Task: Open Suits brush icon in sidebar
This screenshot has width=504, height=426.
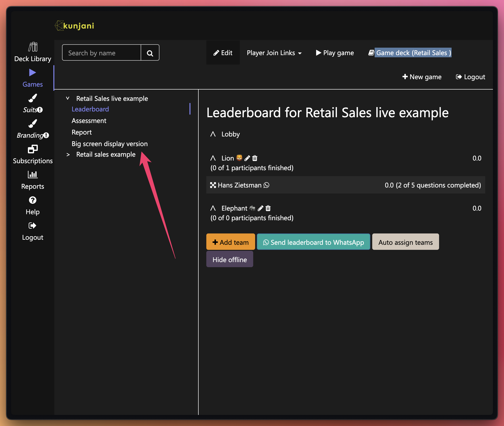Action: 32,98
